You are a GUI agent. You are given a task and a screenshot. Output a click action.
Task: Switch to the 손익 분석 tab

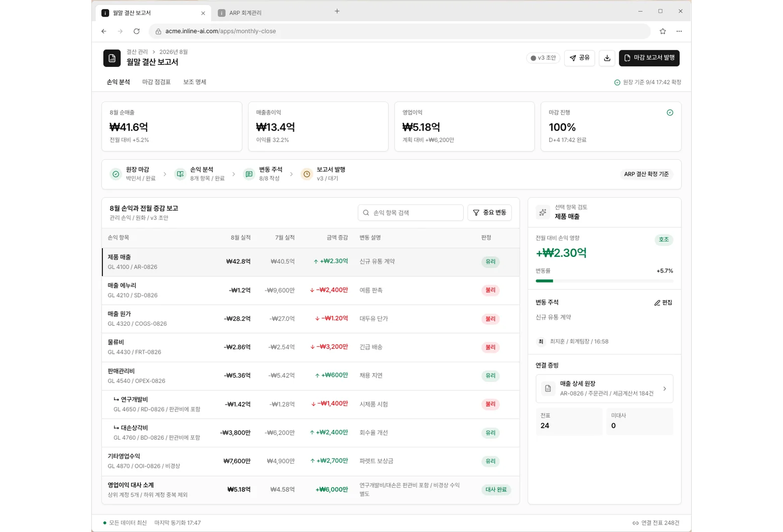(x=118, y=82)
